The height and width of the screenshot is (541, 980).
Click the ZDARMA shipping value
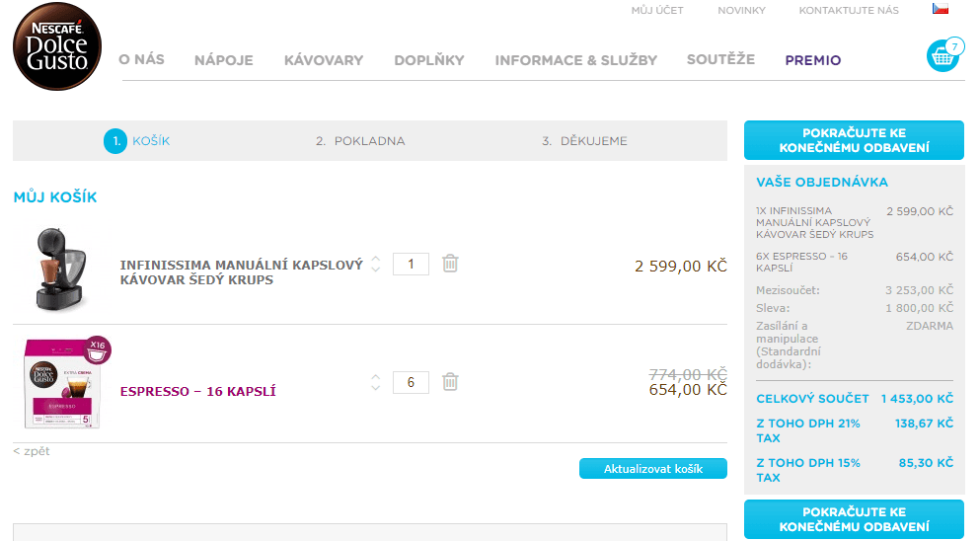(x=930, y=326)
